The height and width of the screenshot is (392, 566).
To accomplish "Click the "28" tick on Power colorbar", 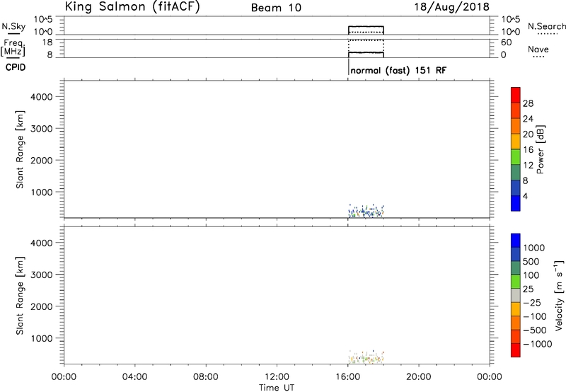I will pyautogui.click(x=528, y=103).
